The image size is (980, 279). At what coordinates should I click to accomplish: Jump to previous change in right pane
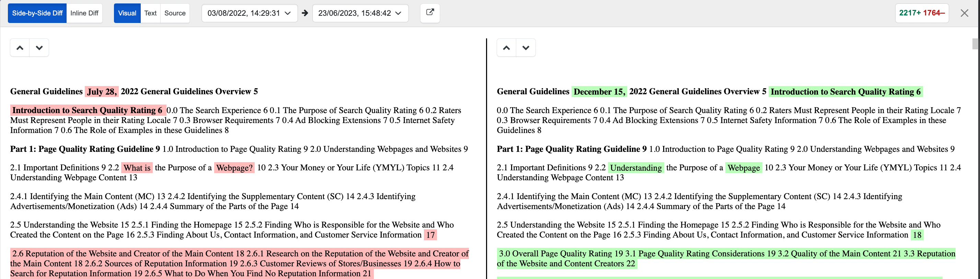click(x=506, y=48)
